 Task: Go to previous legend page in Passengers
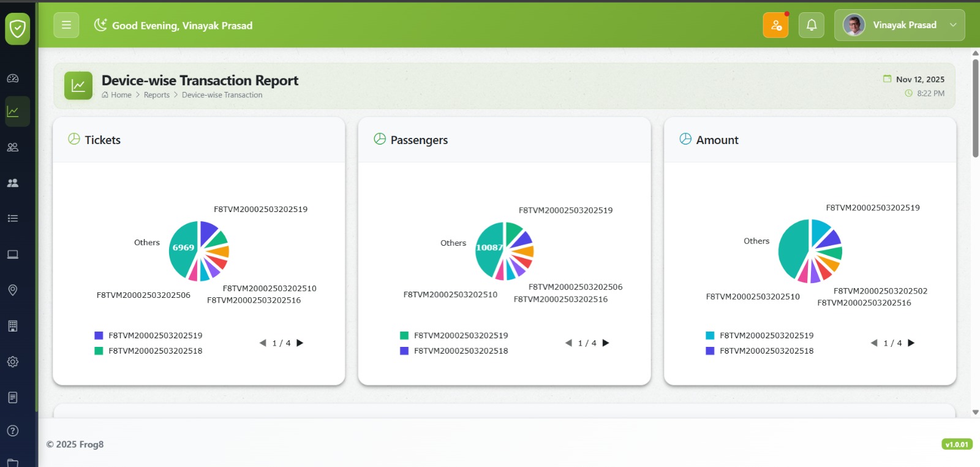(568, 343)
